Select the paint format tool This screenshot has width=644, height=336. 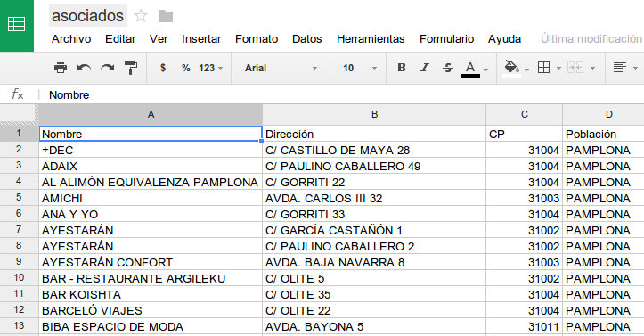(131, 68)
